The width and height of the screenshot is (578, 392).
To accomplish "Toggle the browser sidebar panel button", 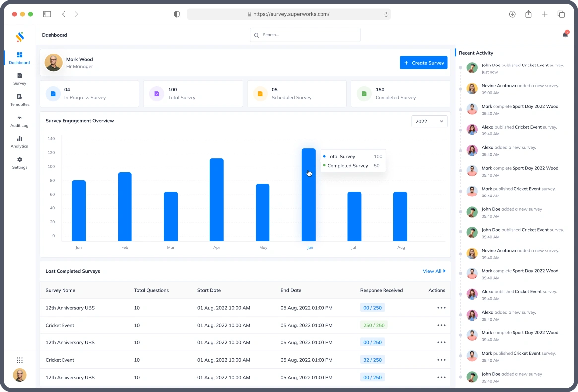I will click(47, 14).
